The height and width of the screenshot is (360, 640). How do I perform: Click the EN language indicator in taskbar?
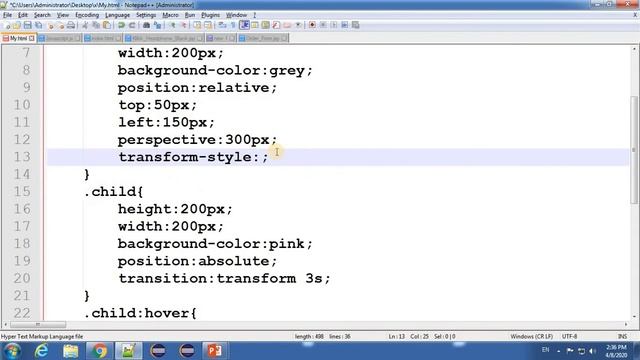pos(545,350)
